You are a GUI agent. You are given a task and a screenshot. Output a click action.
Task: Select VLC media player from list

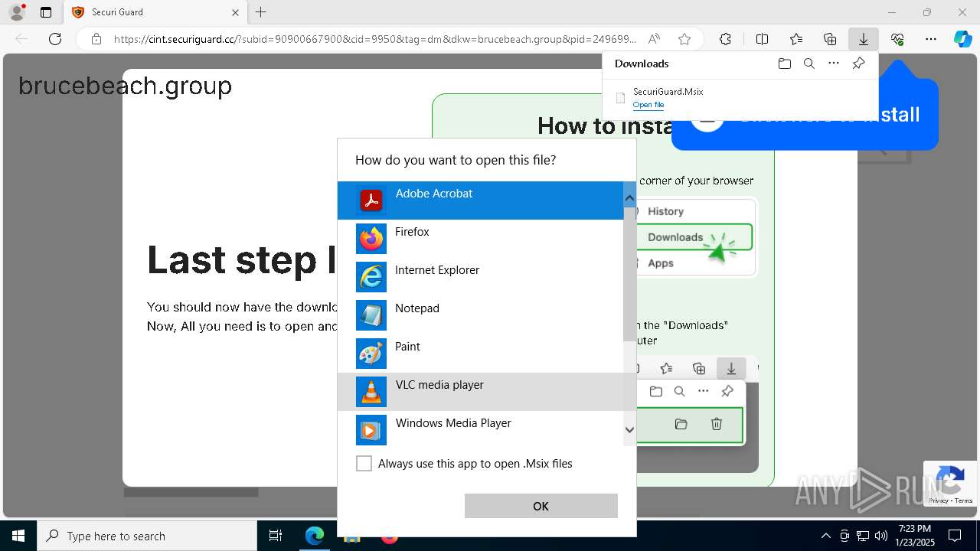click(480, 392)
